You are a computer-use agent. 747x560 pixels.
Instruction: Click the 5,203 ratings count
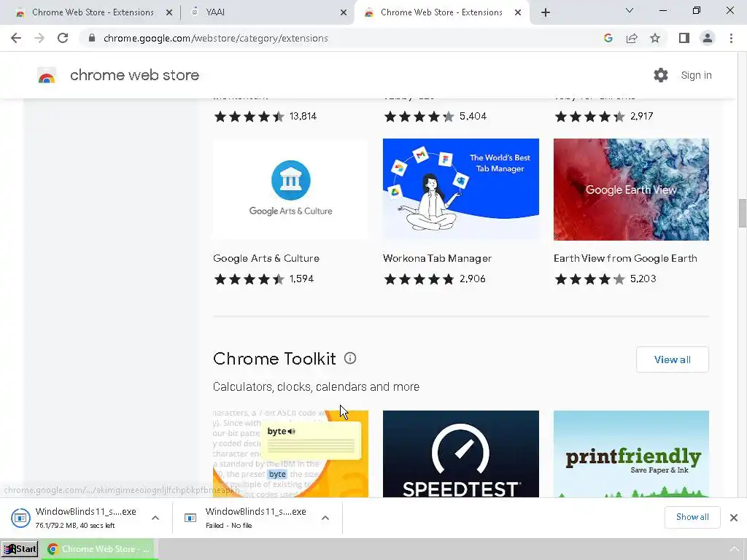click(x=643, y=279)
